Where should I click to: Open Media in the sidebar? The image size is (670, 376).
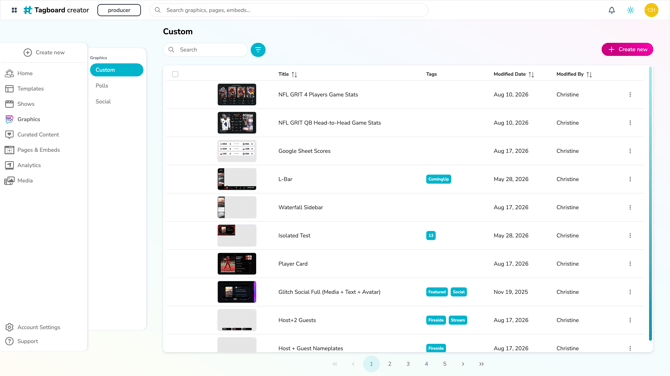25,181
